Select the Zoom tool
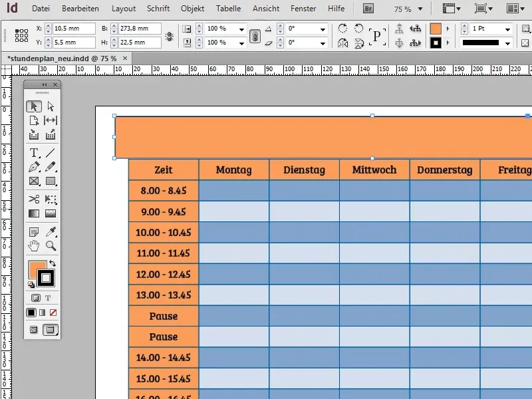The image size is (532, 399). click(x=51, y=245)
